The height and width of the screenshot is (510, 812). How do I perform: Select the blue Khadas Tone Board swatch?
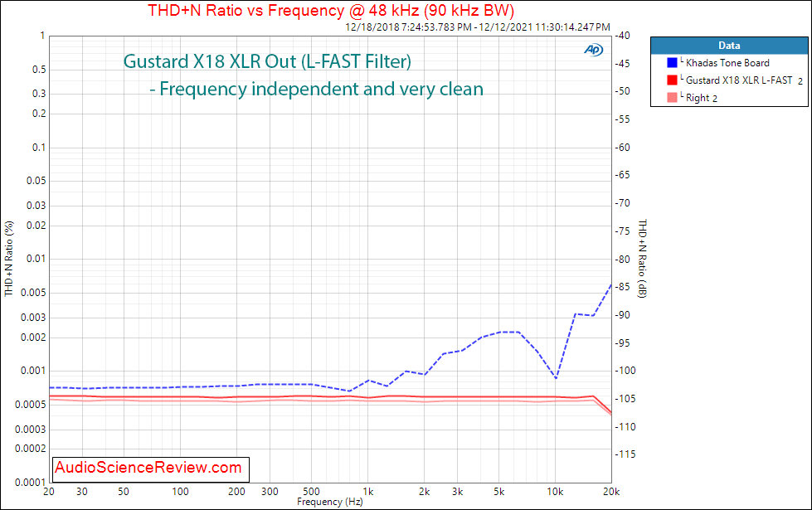(672, 63)
